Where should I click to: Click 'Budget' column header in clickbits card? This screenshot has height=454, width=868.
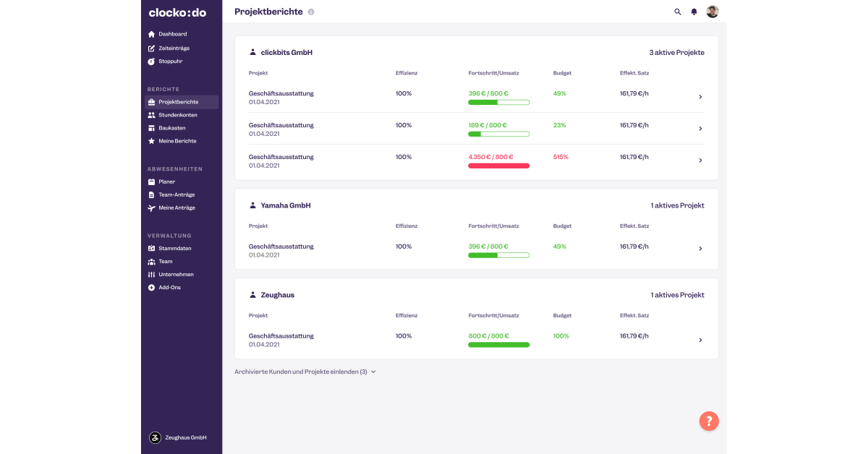click(x=563, y=73)
